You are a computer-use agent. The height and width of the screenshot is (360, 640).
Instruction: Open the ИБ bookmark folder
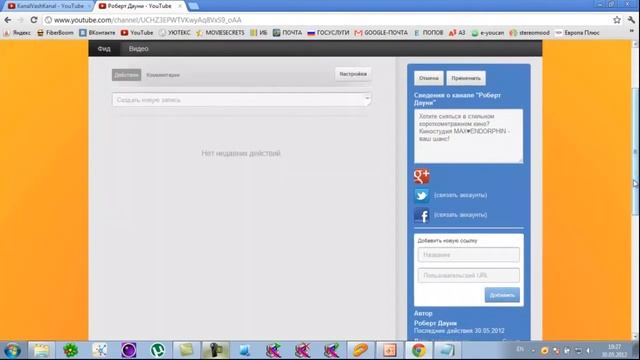click(x=259, y=33)
